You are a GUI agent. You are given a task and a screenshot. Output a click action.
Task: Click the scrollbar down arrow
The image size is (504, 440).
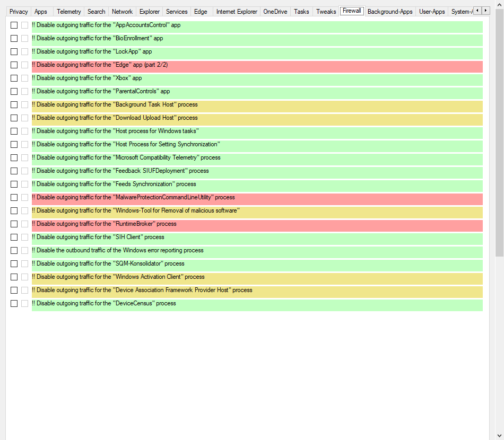500,436
